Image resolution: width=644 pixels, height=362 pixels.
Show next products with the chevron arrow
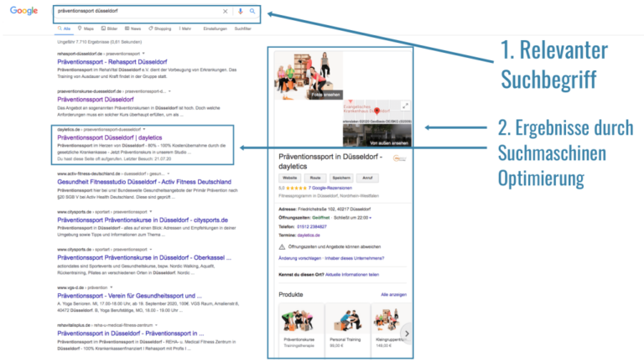407,334
